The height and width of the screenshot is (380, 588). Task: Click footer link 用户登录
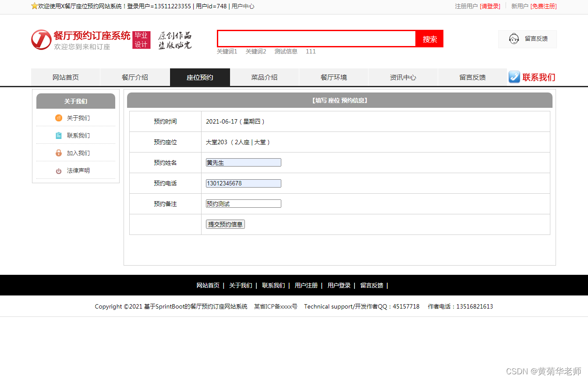pos(339,285)
